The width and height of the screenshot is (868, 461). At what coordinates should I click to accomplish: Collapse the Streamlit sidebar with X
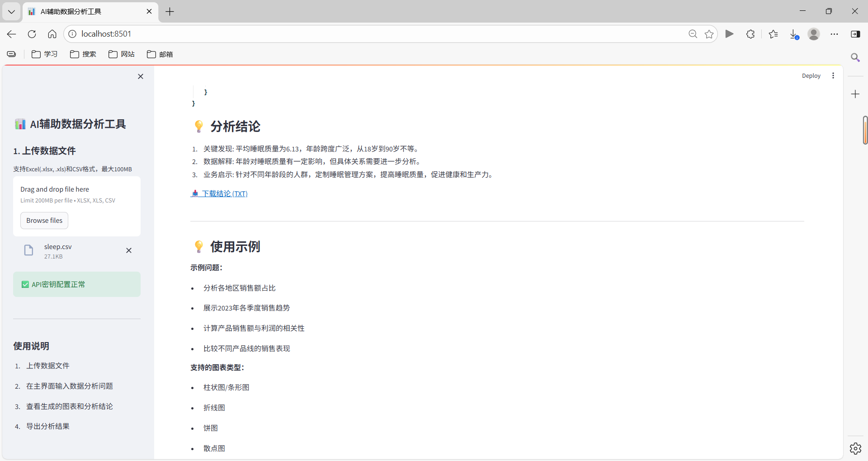pos(141,76)
